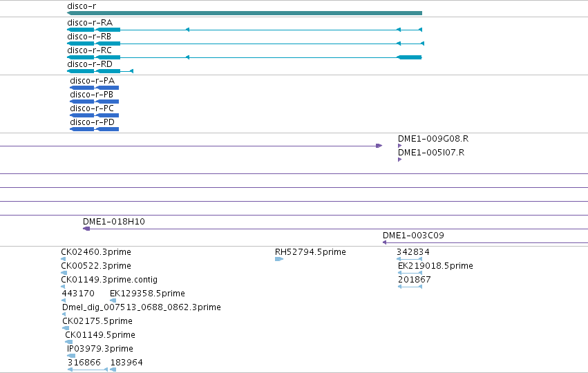
Task: Click the IP03979.3prime EST label
Action: click(100, 349)
